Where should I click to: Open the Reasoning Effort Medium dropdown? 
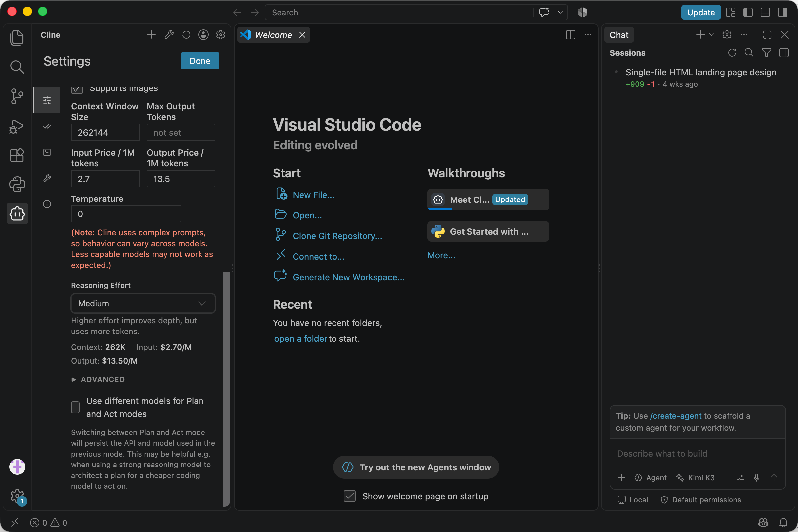[143, 303]
